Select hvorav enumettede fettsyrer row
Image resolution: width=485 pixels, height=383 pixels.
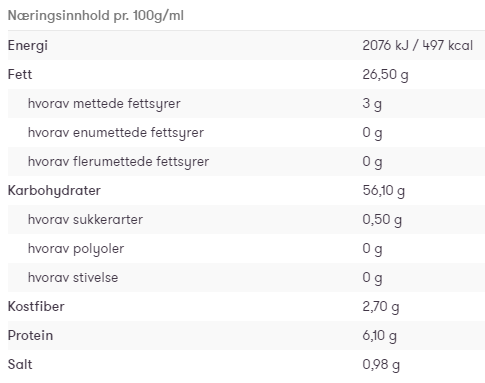[246, 132]
